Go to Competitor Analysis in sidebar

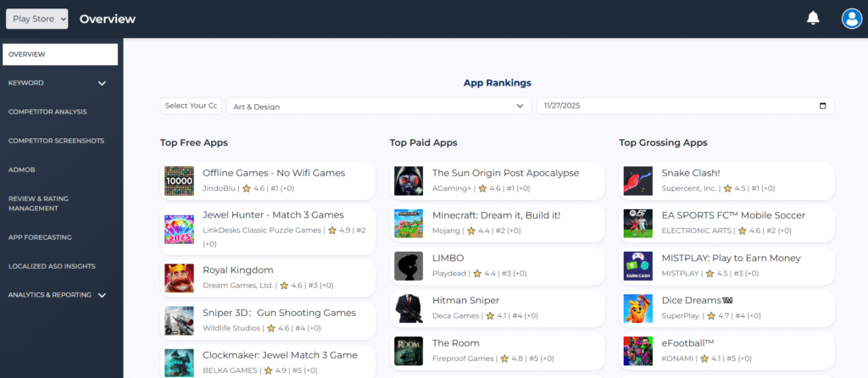click(47, 112)
